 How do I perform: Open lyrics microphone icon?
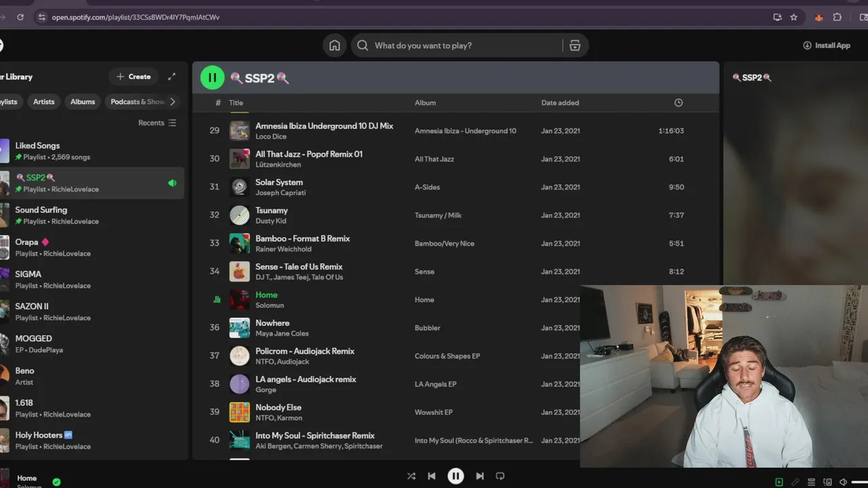click(x=795, y=482)
